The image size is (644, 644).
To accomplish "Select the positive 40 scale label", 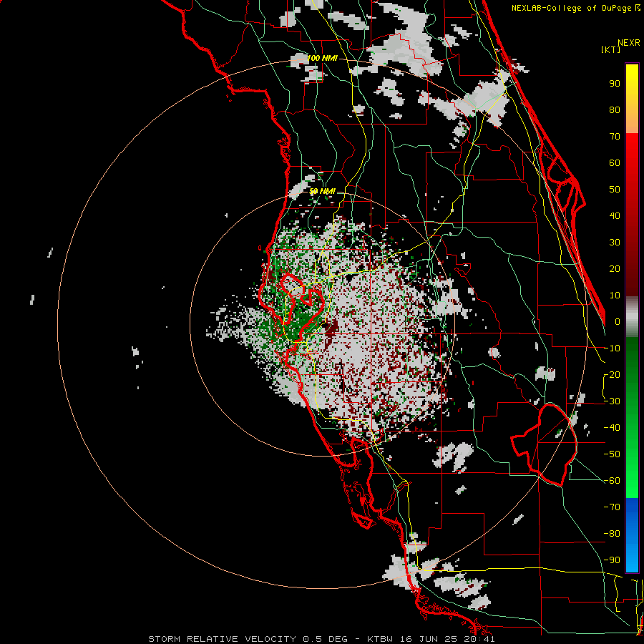I will [x=615, y=216].
